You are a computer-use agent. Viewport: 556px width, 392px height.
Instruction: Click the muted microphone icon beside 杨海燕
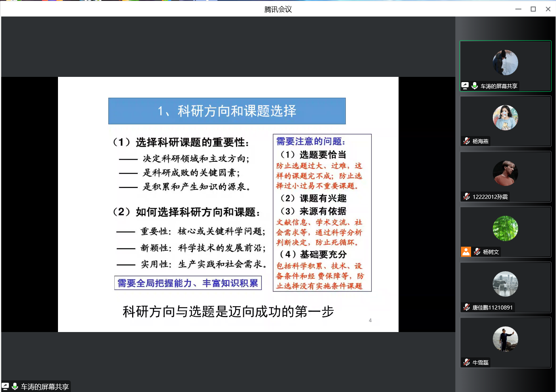467,141
